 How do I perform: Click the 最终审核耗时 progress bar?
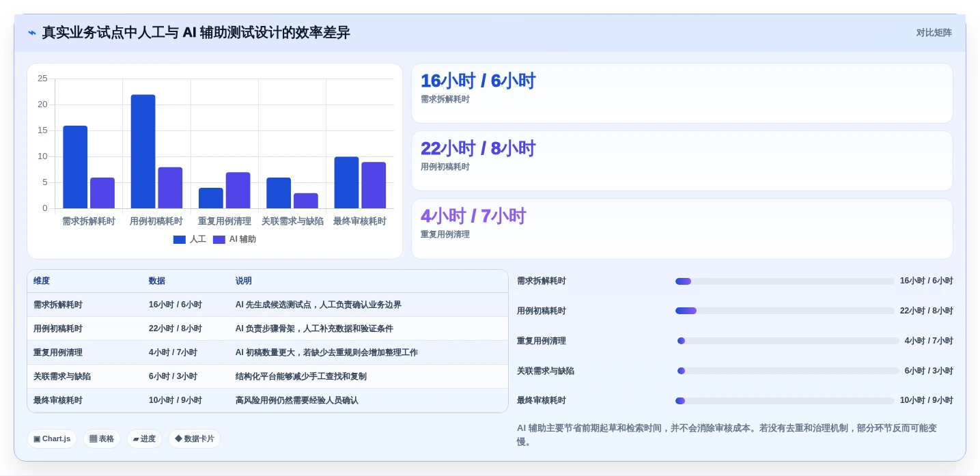(785, 401)
